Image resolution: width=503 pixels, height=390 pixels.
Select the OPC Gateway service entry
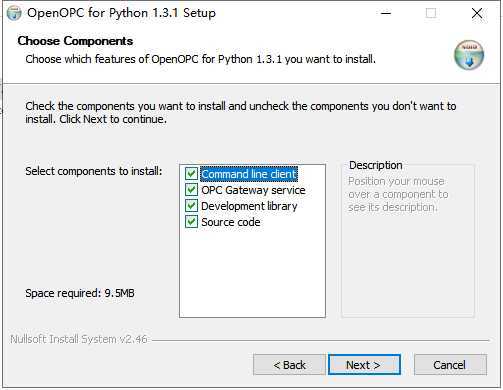point(253,190)
